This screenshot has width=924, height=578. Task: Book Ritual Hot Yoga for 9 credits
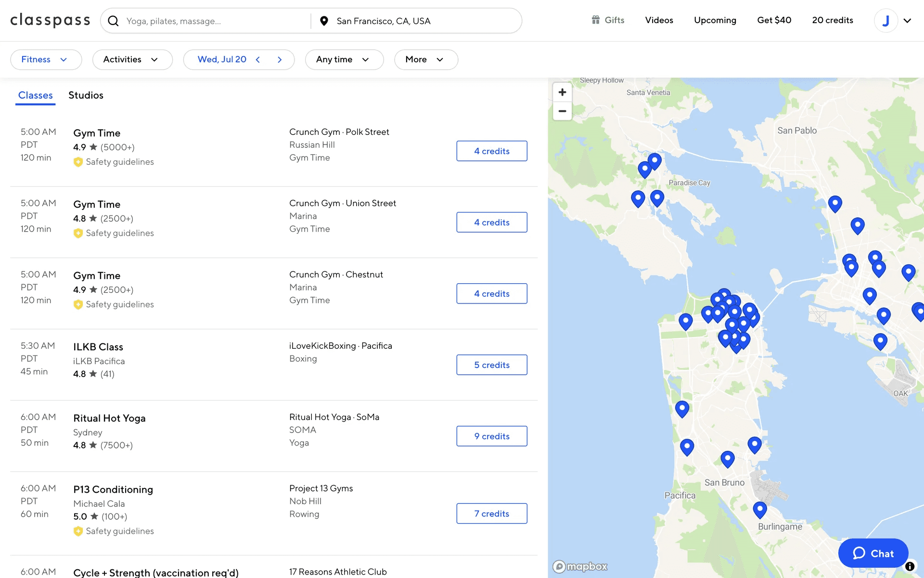[x=491, y=436]
